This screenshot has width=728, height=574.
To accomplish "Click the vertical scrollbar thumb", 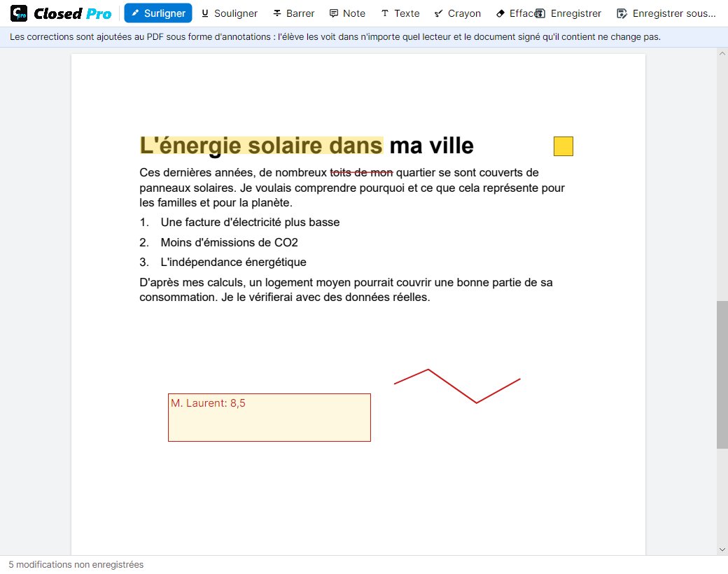I will [722, 374].
